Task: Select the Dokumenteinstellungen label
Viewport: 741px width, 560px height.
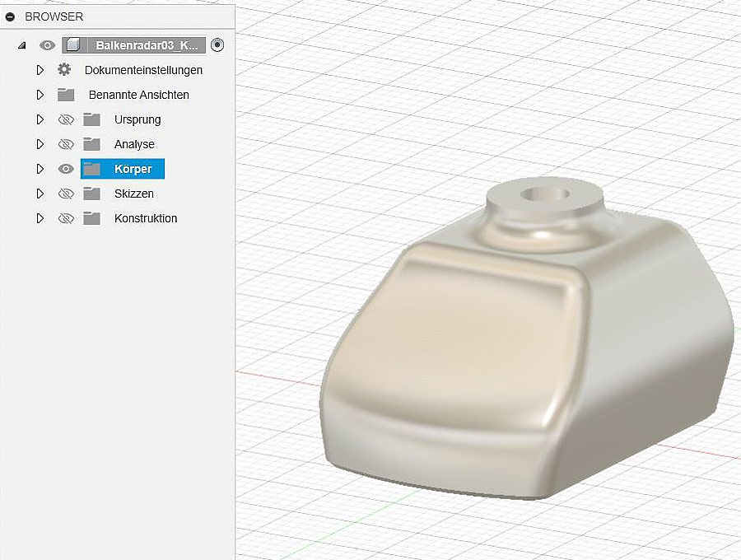Action: [x=143, y=70]
